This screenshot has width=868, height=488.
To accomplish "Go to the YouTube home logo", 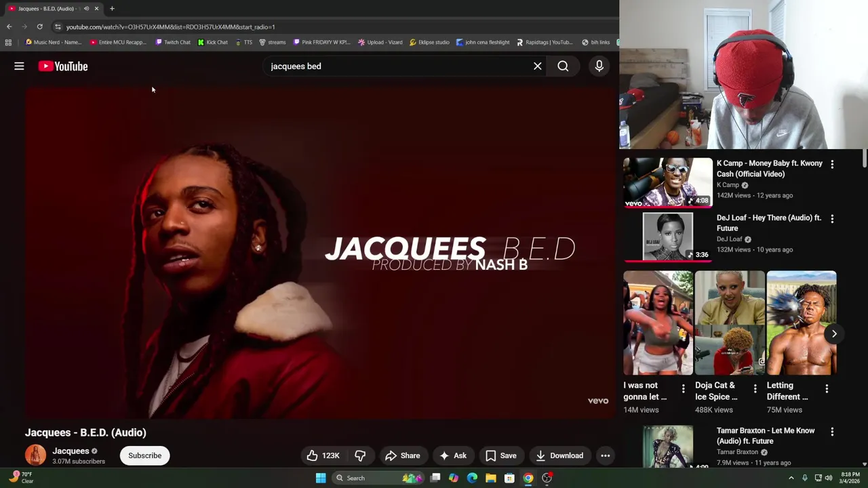I will click(63, 66).
